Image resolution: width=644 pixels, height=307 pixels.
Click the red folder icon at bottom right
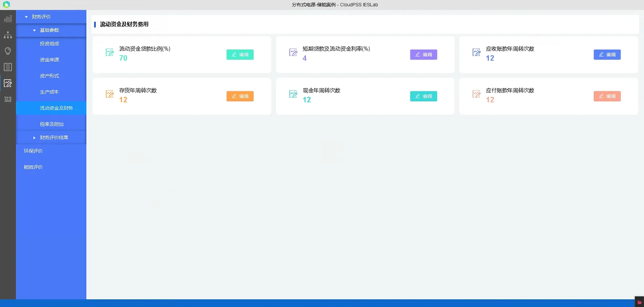tap(639, 302)
